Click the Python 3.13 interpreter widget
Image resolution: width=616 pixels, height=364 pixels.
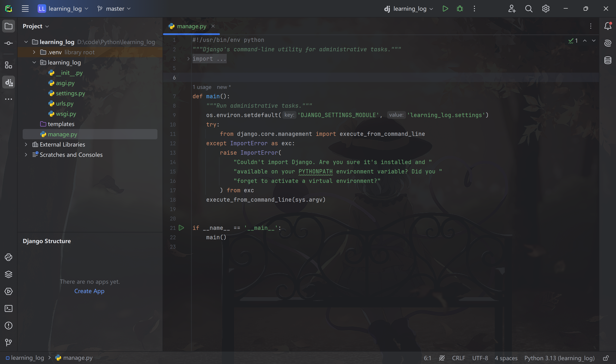[x=559, y=358]
